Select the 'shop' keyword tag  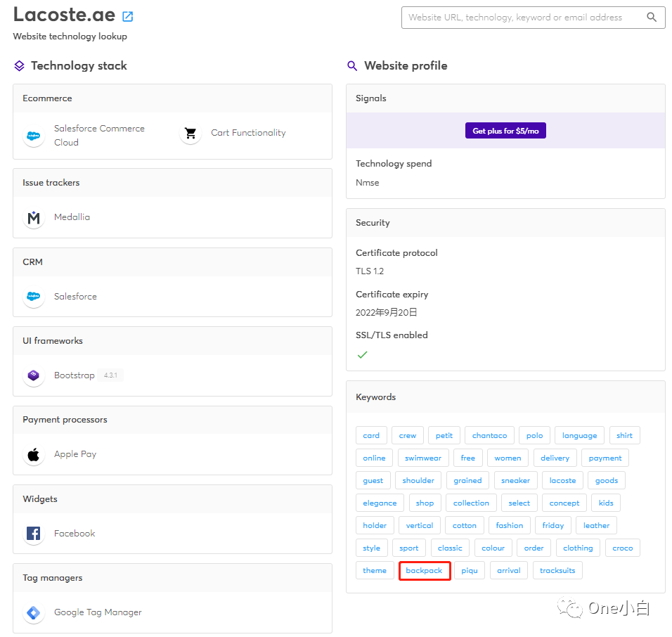[425, 503]
